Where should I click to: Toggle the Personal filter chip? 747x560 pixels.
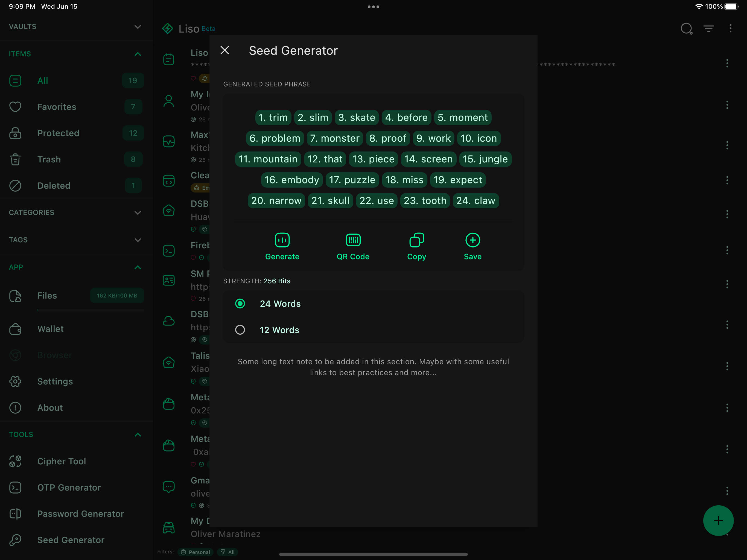[195, 552]
